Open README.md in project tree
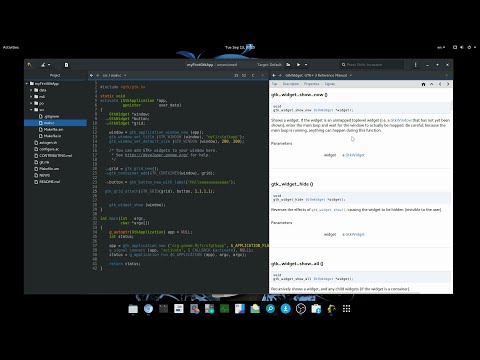The width and height of the screenshot is (480, 360). (47, 182)
